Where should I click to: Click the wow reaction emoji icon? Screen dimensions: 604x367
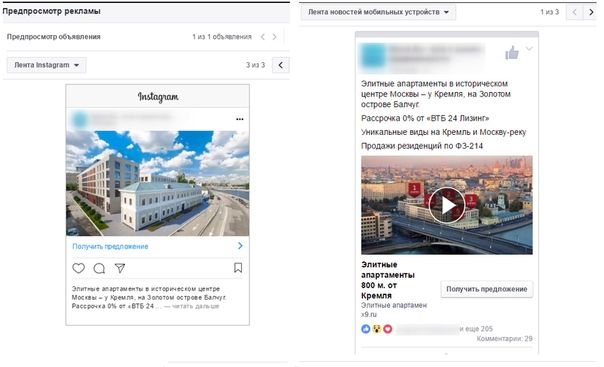(x=377, y=329)
